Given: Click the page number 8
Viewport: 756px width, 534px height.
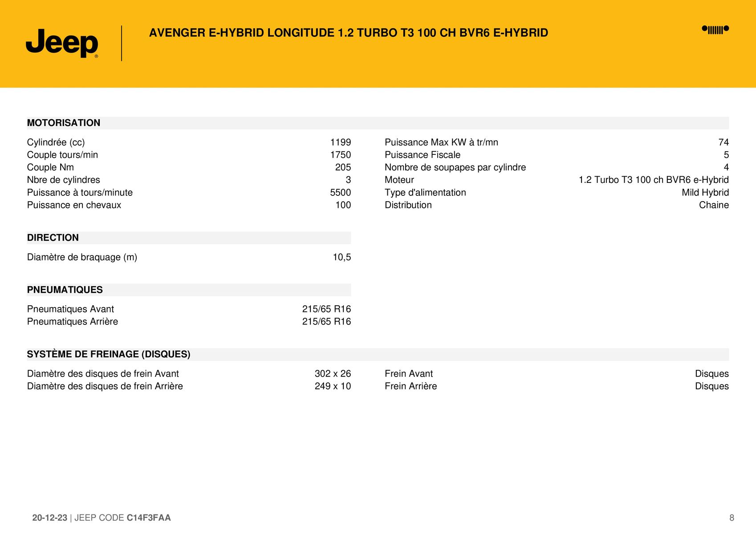Looking at the screenshot, I should pos(732,518).
